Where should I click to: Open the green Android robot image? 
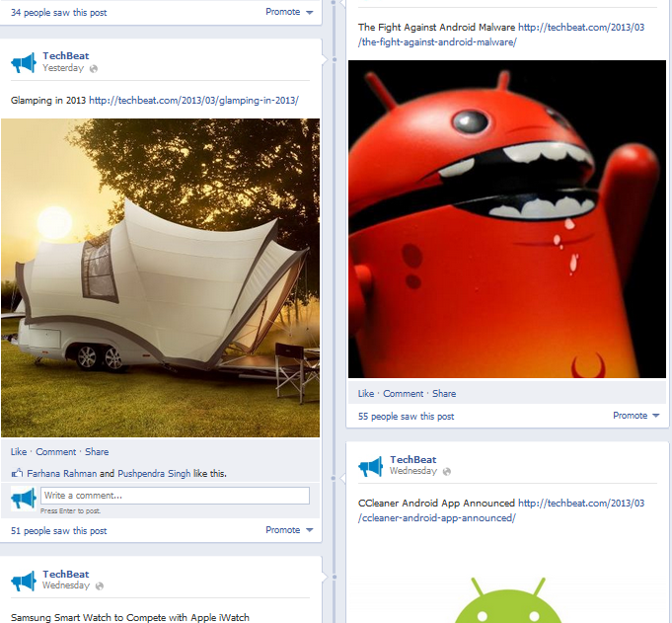click(x=508, y=600)
